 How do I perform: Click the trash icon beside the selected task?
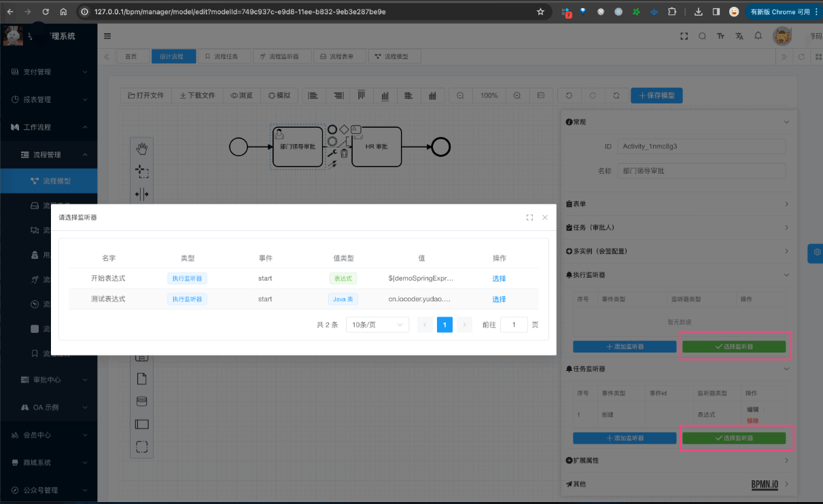[345, 154]
